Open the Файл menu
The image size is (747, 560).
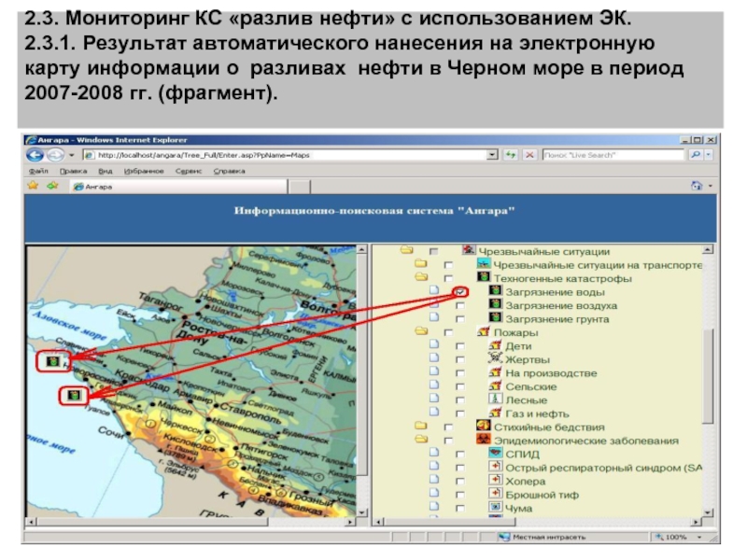pyautogui.click(x=38, y=172)
